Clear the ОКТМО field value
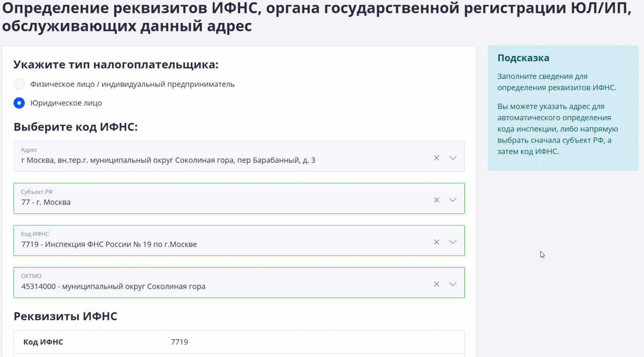This screenshot has height=357, width=644. click(436, 284)
